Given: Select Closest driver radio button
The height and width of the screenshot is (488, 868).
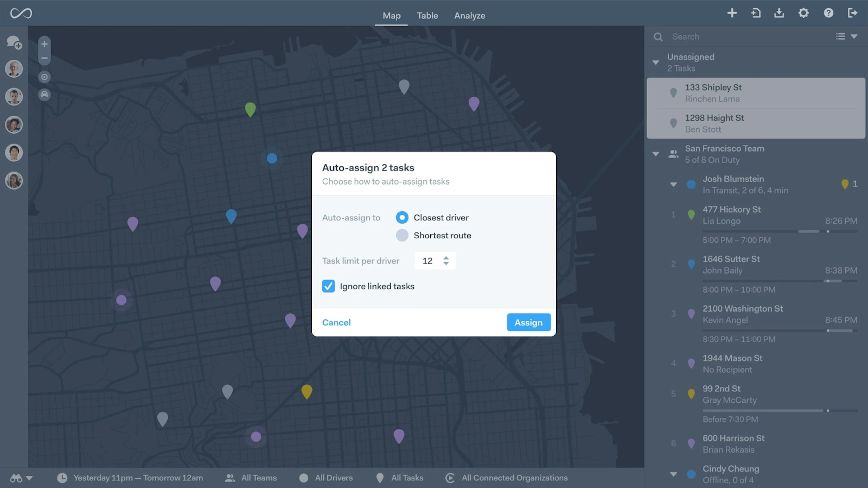Looking at the screenshot, I should point(402,217).
